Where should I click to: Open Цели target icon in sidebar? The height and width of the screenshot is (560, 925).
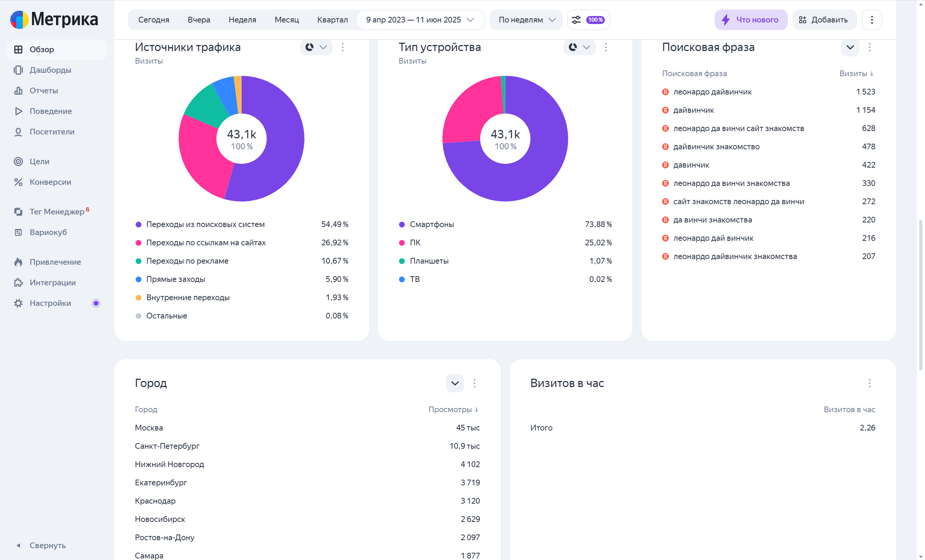(18, 162)
